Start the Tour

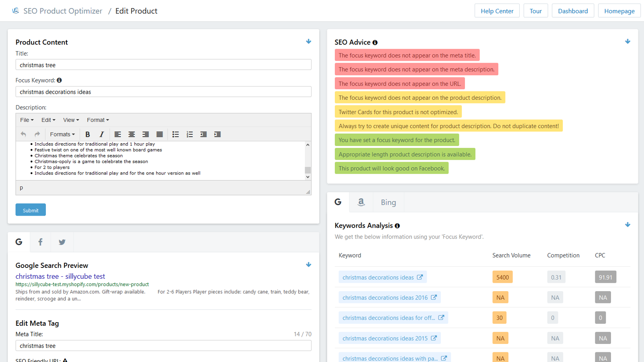pyautogui.click(x=536, y=11)
